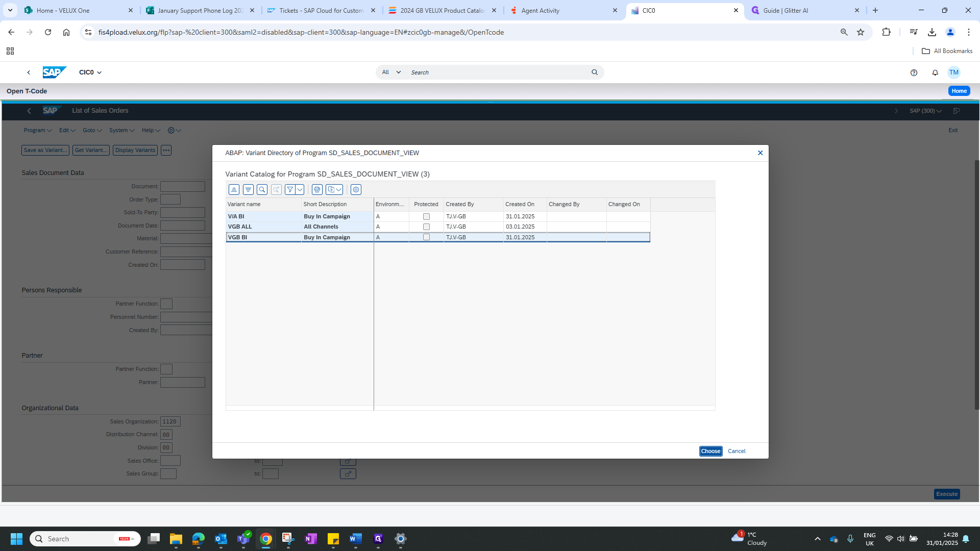
Task: Open the Fiori notifications bell
Action: coord(935,72)
